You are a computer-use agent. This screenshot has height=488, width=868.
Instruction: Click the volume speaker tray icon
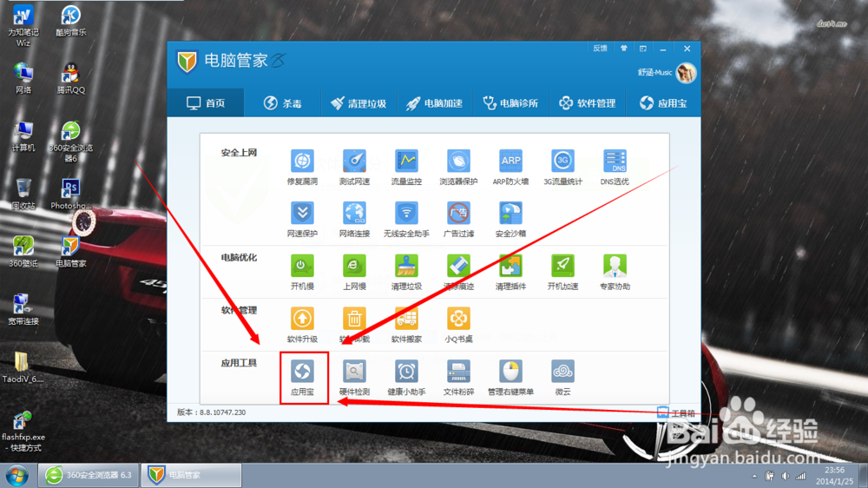click(786, 476)
